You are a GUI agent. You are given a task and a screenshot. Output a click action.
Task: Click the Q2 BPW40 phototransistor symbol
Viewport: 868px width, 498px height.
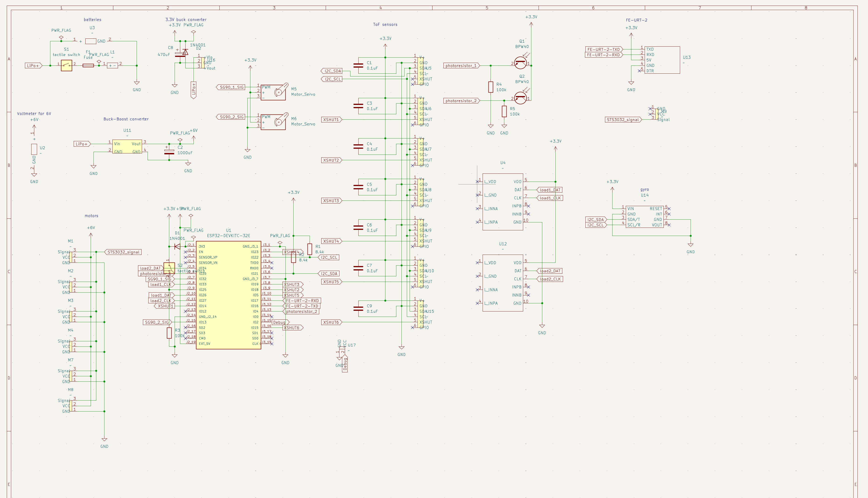[x=521, y=98]
